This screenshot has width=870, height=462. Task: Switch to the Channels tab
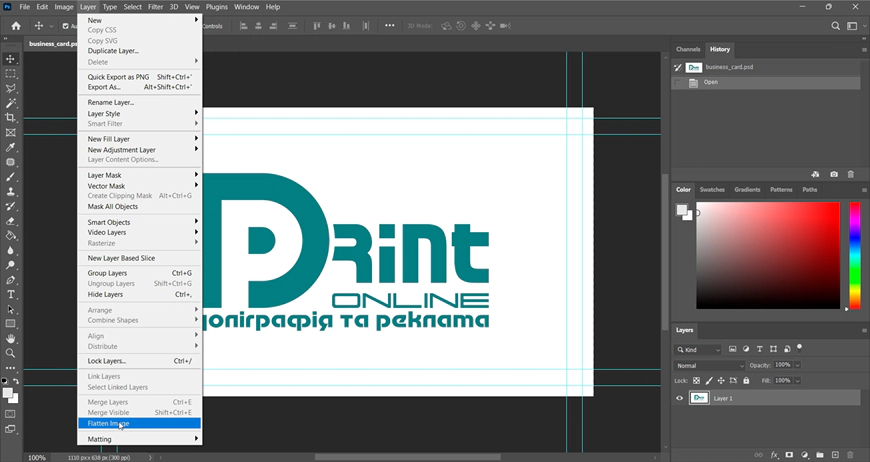(x=688, y=49)
